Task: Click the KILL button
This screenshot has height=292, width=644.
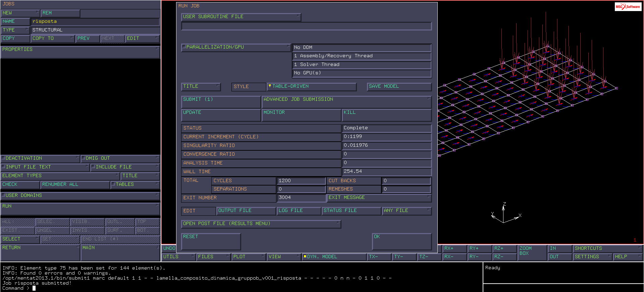Action: pyautogui.click(x=387, y=115)
